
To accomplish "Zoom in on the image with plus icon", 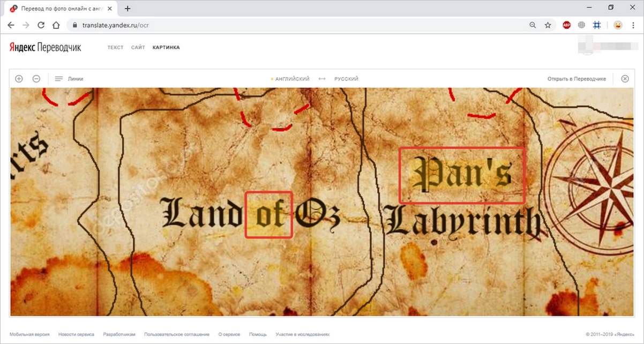I will pyautogui.click(x=19, y=79).
